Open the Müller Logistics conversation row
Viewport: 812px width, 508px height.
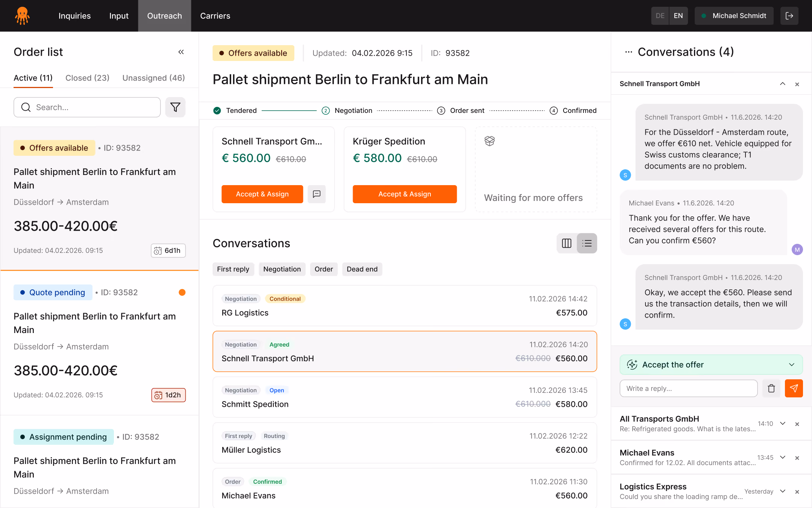tap(404, 443)
